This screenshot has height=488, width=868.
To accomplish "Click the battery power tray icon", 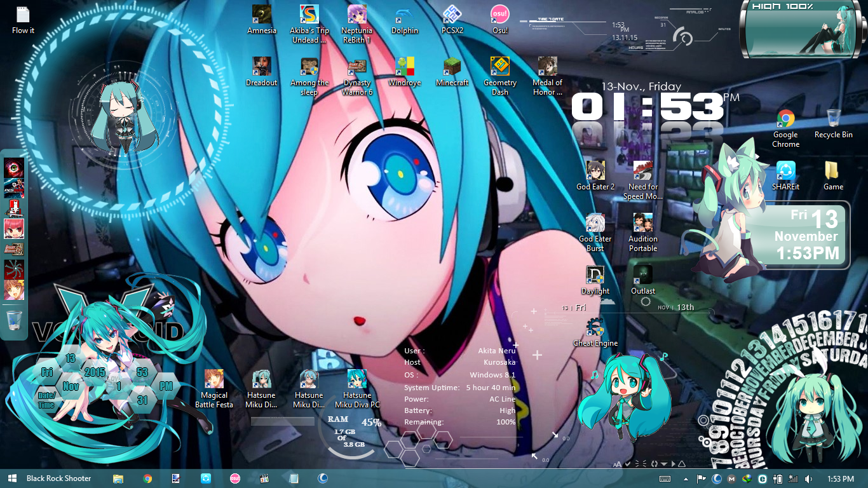I will pos(778,478).
